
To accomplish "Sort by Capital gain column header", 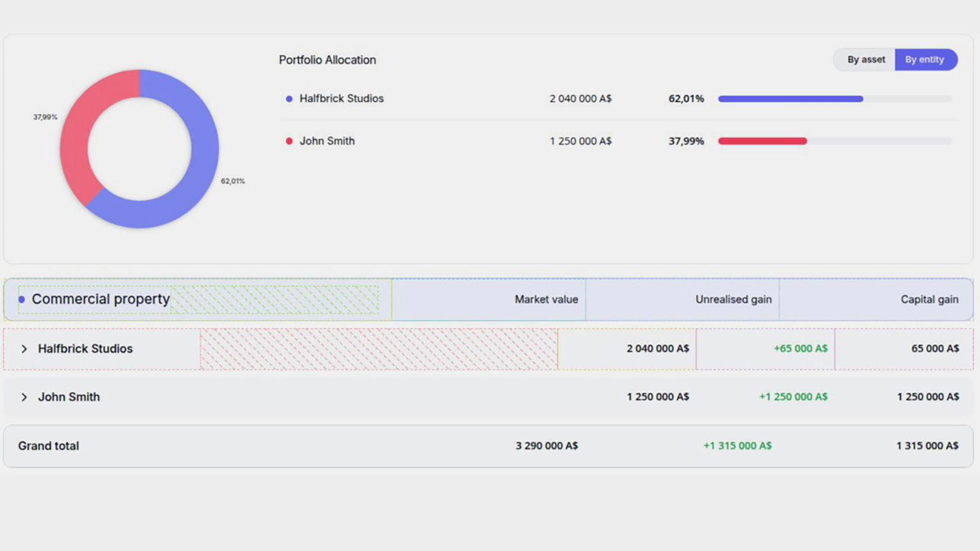I will pyautogui.click(x=929, y=299).
